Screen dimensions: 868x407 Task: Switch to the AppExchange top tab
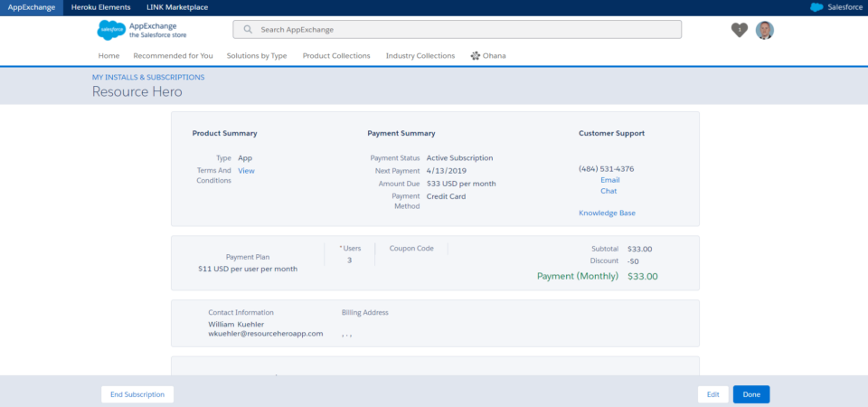[x=32, y=7]
